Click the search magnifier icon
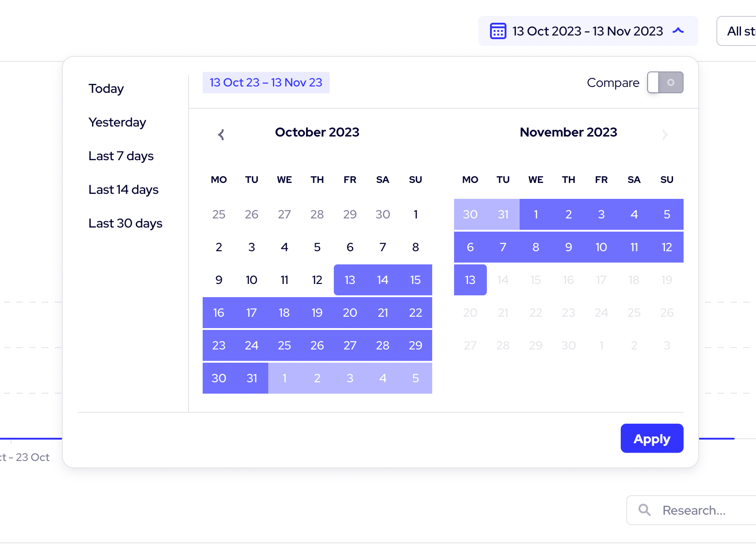Viewport: 756px width, 557px height. [x=644, y=510]
